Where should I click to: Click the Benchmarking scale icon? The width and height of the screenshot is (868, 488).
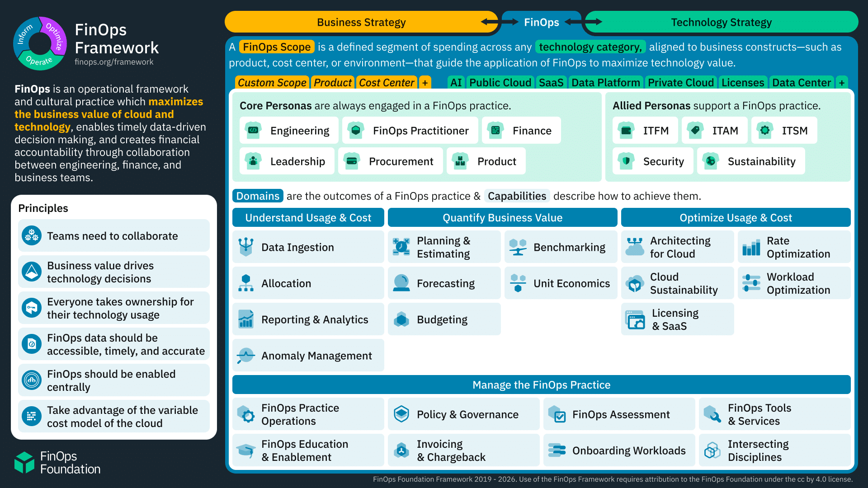click(x=518, y=247)
